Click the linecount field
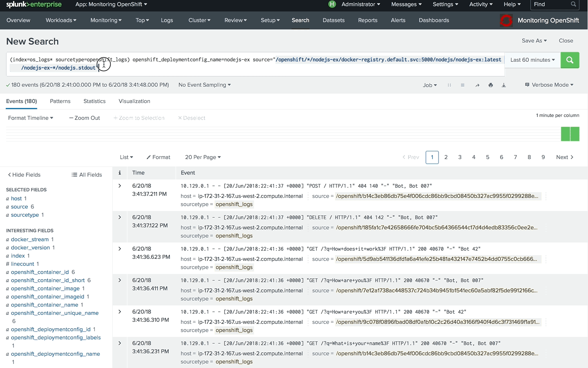The width and height of the screenshot is (588, 368). point(22,264)
